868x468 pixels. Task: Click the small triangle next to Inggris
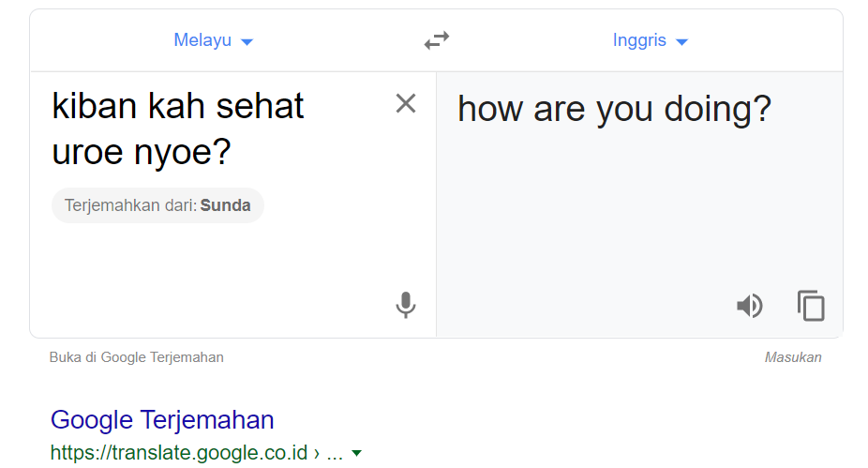coord(682,41)
